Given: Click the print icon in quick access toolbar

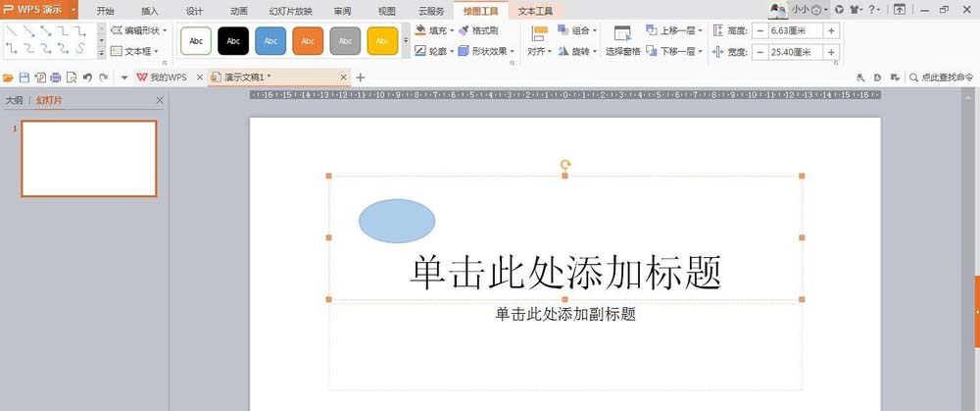Looking at the screenshot, I should click(56, 77).
